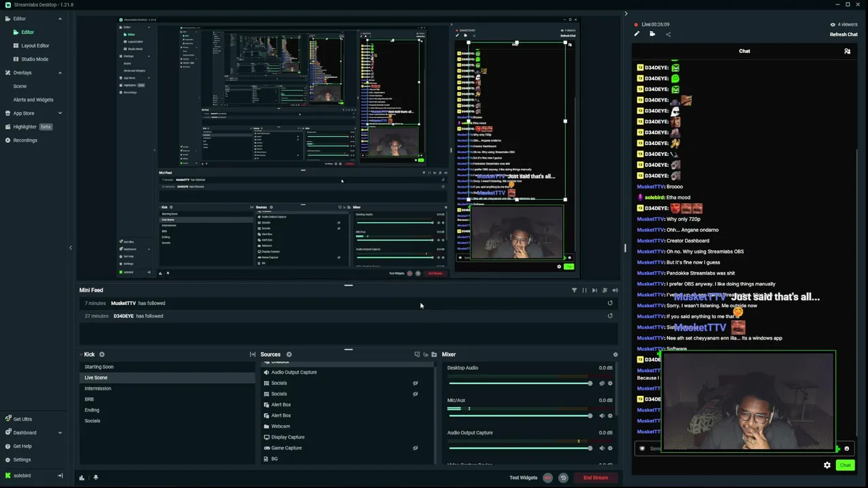The height and width of the screenshot is (488, 868).
Task: Log out using arrow beside solebird
Action: tap(60, 476)
